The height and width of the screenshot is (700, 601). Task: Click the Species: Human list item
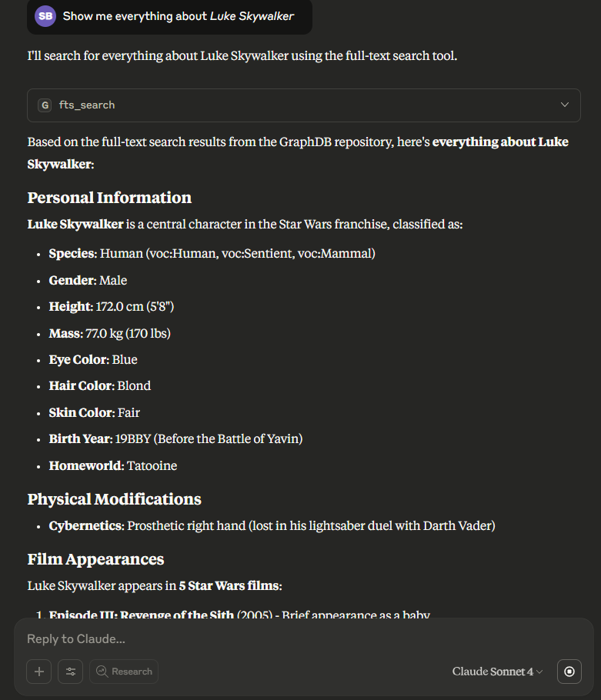(212, 254)
